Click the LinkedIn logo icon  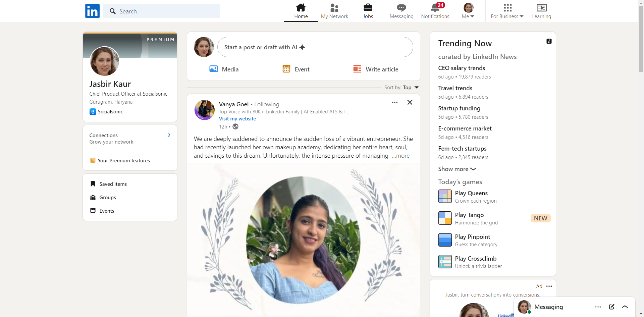tap(92, 11)
